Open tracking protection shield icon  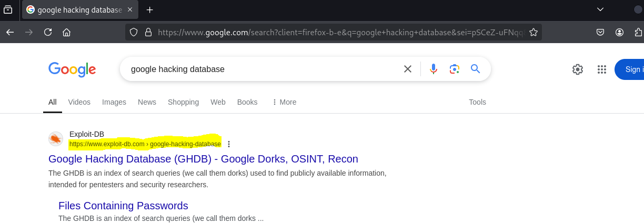click(134, 32)
